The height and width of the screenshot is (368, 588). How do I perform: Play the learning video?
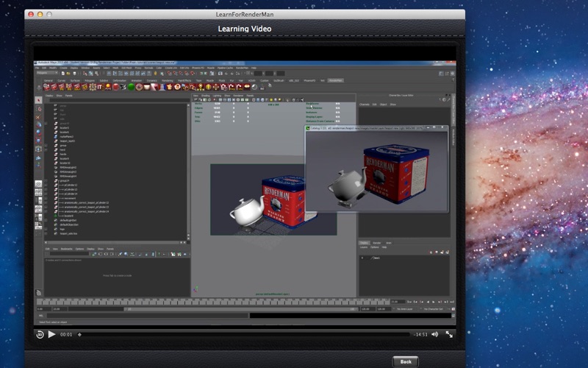click(51, 334)
